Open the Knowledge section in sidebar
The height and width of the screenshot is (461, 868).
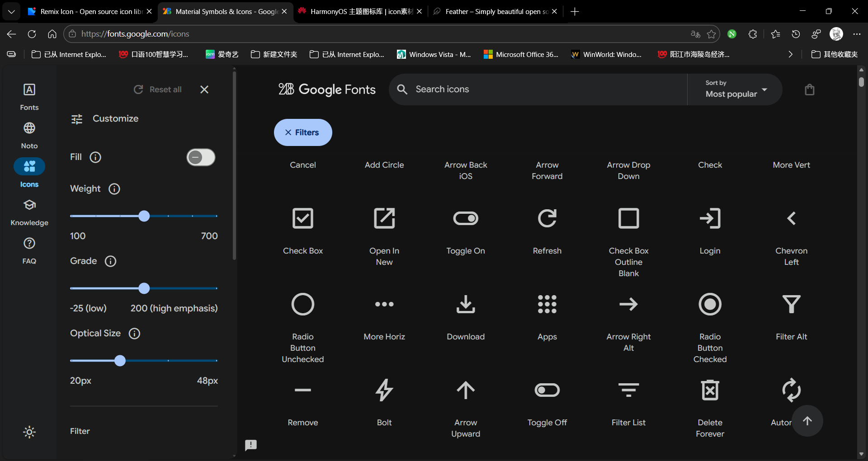click(x=29, y=212)
